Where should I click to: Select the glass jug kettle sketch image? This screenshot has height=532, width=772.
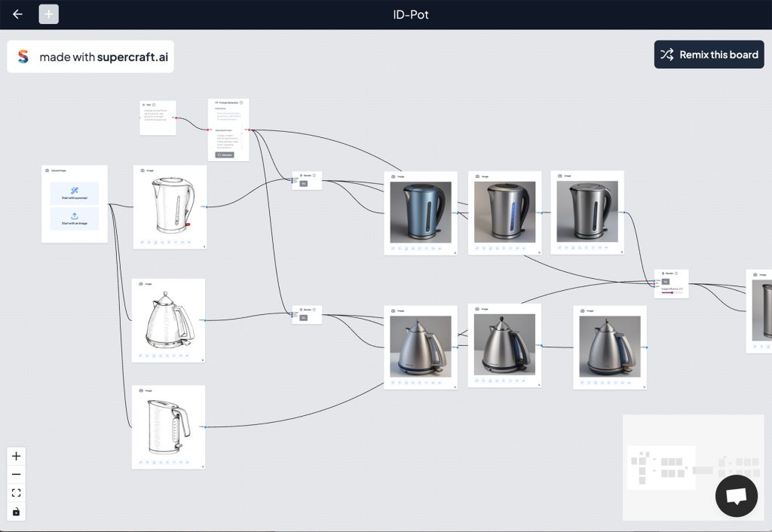coord(168,426)
